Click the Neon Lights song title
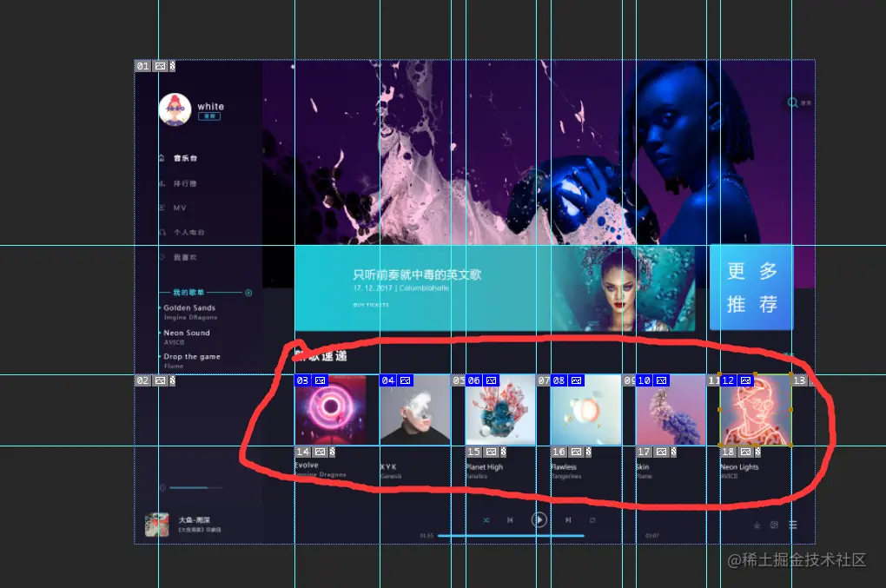Screen dimensions: 886x588 click(740, 467)
